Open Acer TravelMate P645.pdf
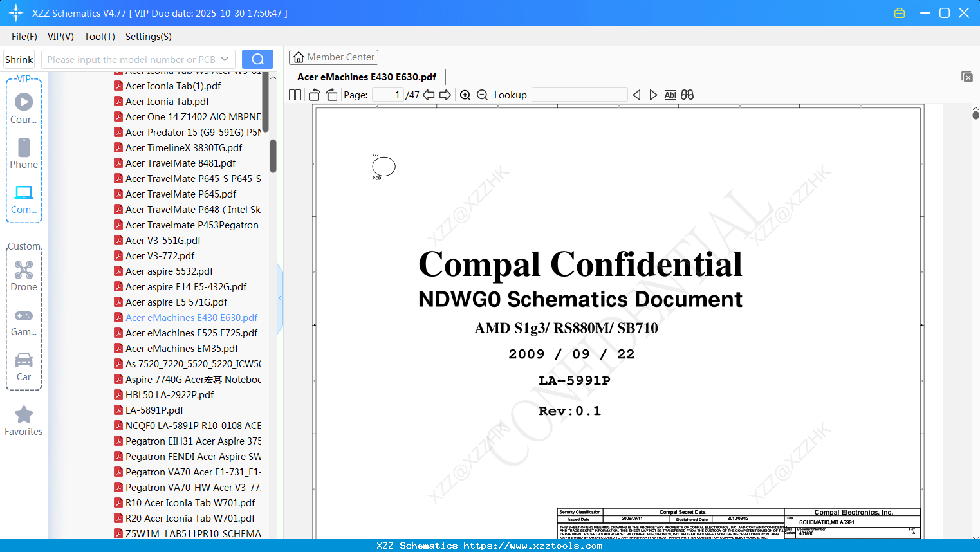 pos(175,194)
